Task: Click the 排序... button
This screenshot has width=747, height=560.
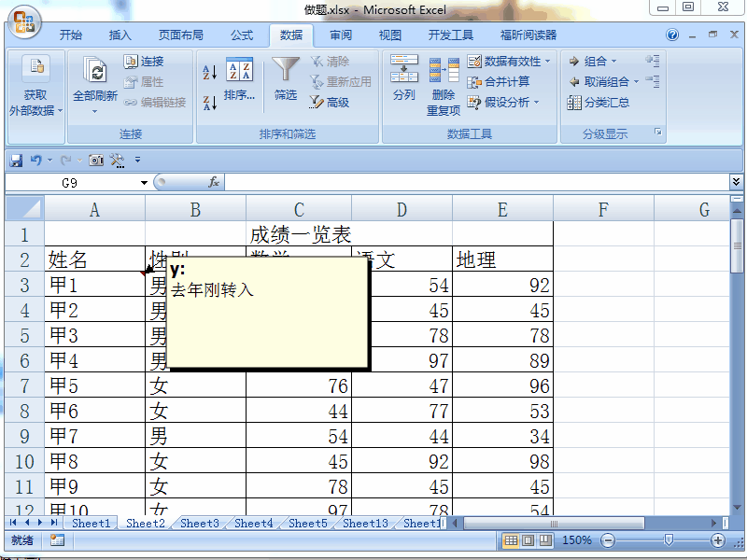Action: point(240,81)
